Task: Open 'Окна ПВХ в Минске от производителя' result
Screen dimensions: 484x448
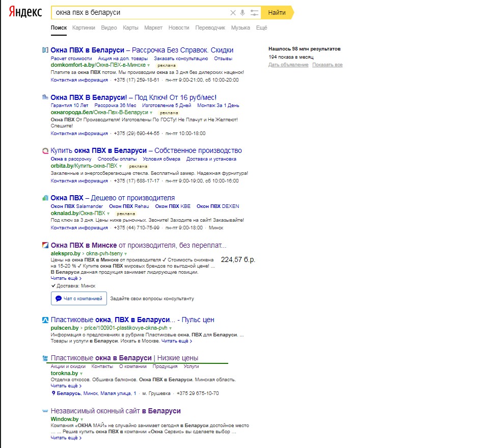Action: [x=139, y=246]
